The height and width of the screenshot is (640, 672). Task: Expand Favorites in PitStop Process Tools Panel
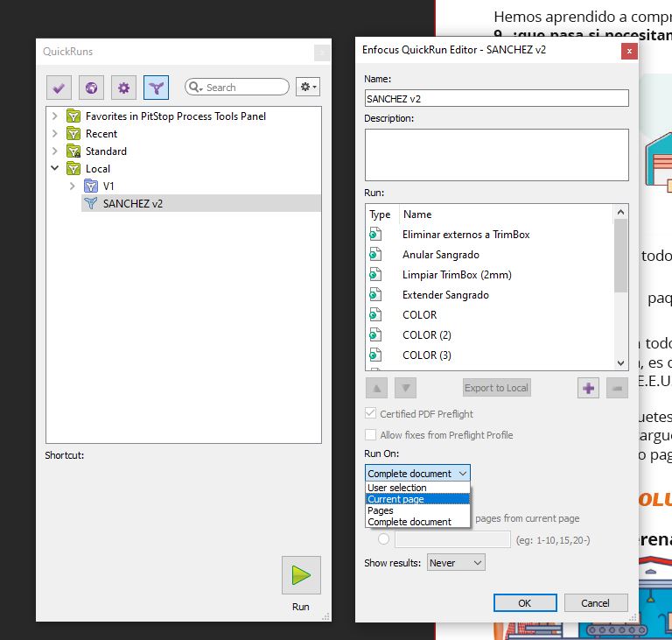click(55, 116)
